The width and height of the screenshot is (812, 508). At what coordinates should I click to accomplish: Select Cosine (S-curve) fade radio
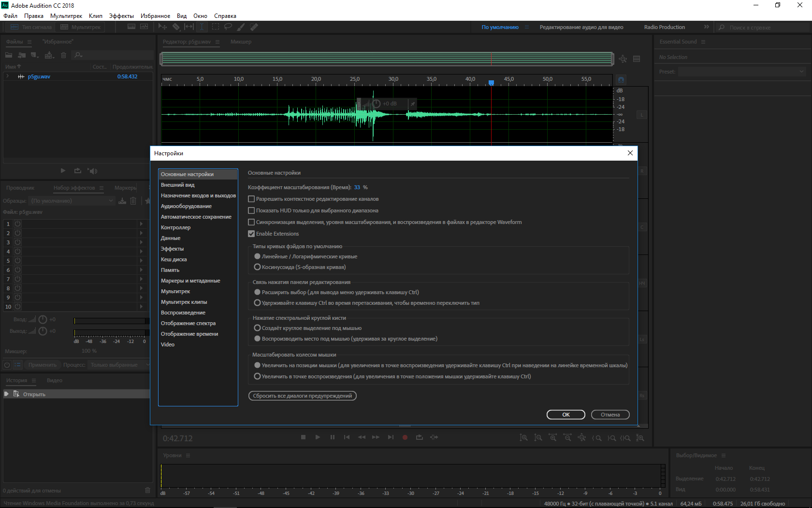click(258, 267)
